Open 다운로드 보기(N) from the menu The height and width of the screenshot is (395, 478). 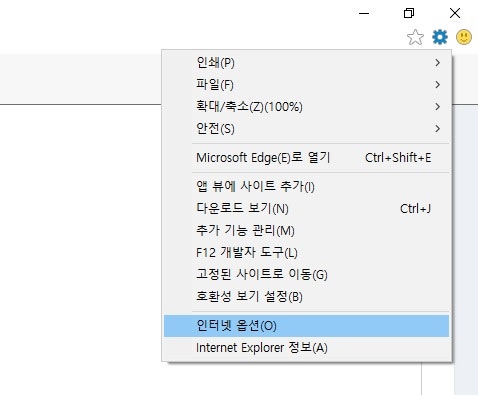pyautogui.click(x=306, y=208)
